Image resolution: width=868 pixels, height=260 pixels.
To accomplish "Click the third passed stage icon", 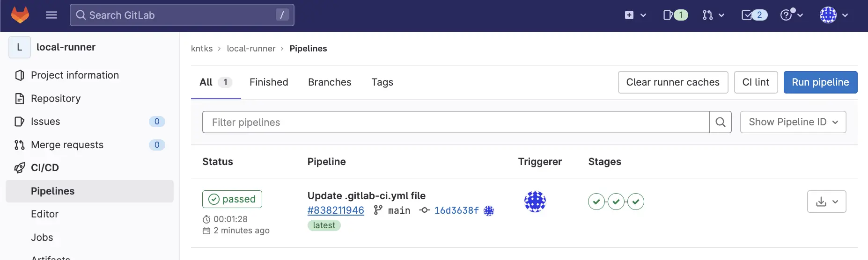I will coord(636,202).
